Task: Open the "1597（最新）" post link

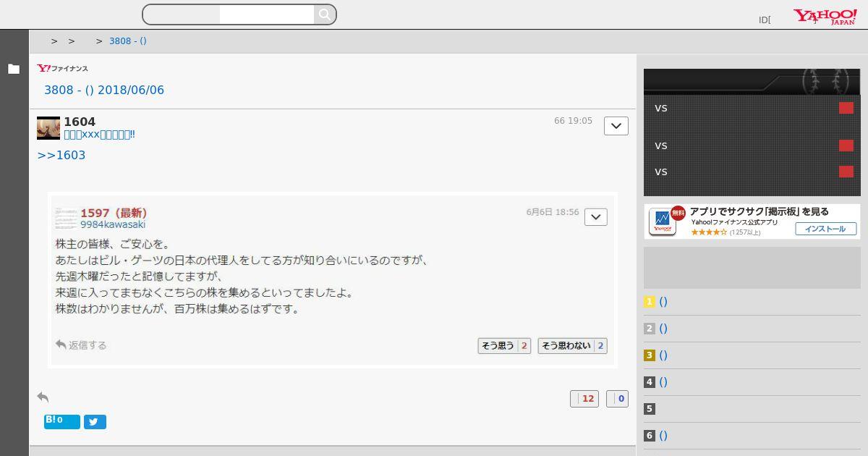Action: click(114, 213)
